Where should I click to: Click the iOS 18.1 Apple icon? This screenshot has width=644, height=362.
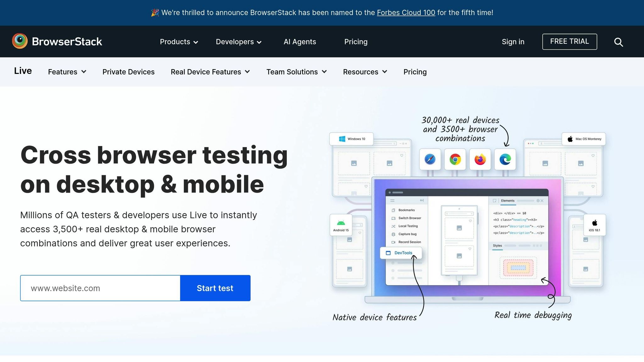pos(594,223)
